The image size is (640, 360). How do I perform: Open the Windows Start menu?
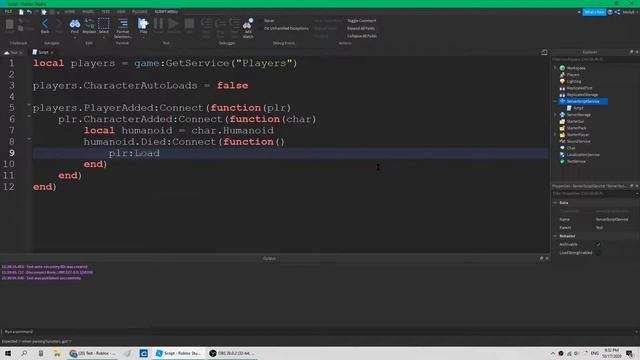(8, 353)
